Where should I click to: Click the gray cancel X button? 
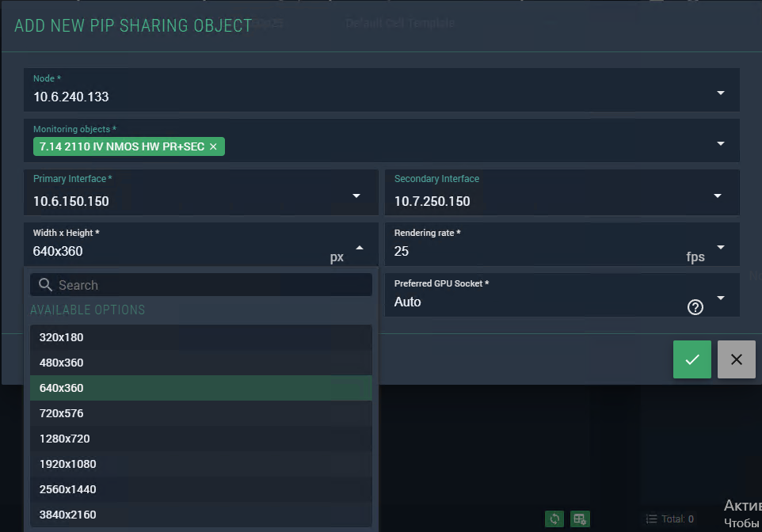[x=736, y=359]
